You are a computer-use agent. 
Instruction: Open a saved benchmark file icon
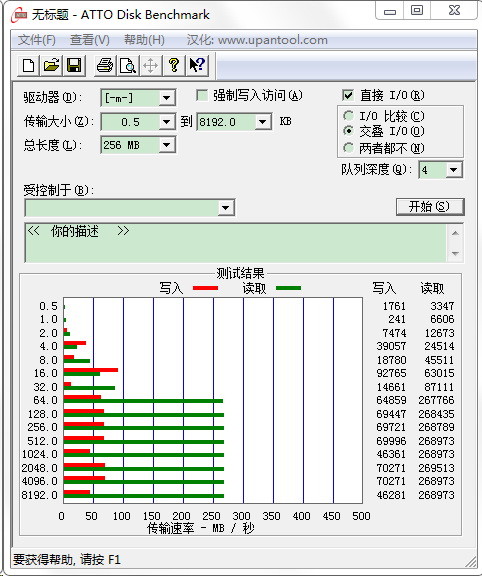51,66
